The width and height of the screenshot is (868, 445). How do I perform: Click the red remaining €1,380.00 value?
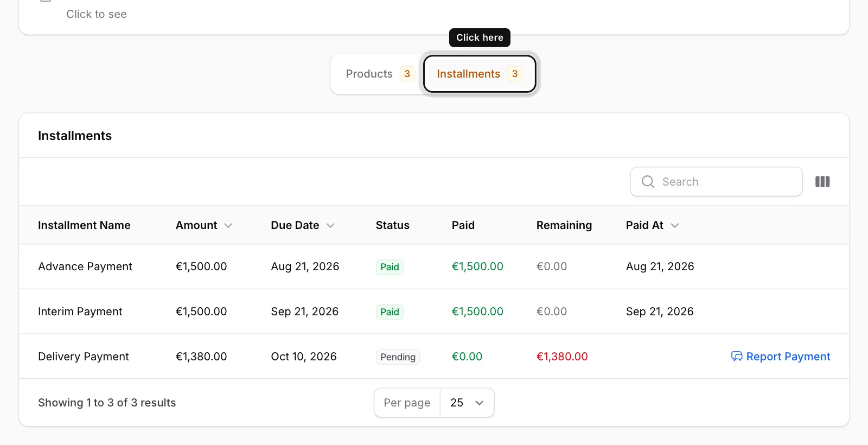pyautogui.click(x=562, y=357)
